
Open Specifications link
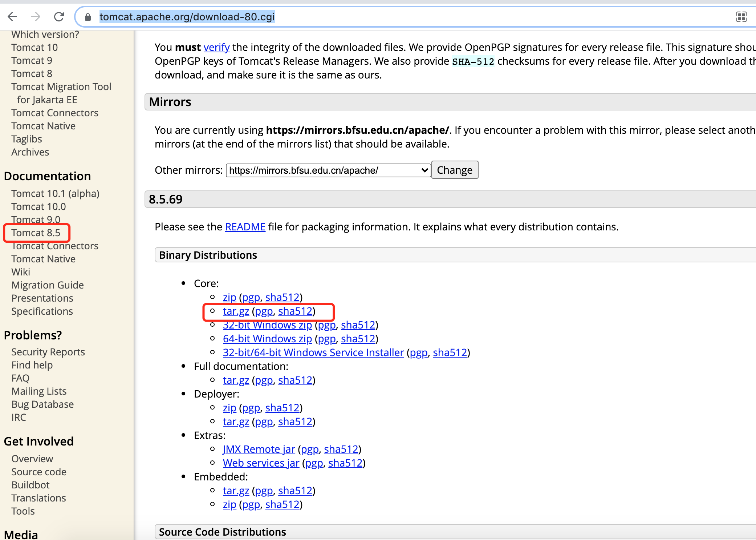click(x=42, y=311)
